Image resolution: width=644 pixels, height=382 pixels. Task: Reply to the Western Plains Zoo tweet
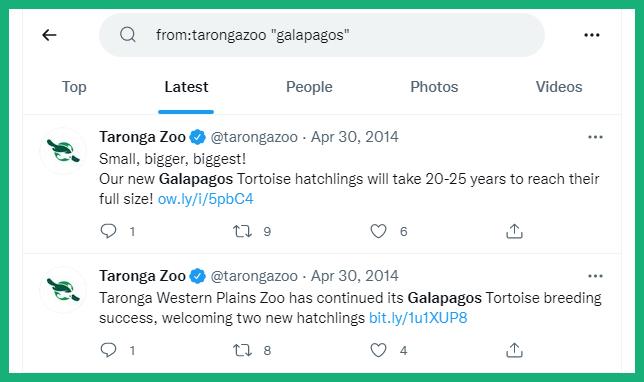click(108, 350)
